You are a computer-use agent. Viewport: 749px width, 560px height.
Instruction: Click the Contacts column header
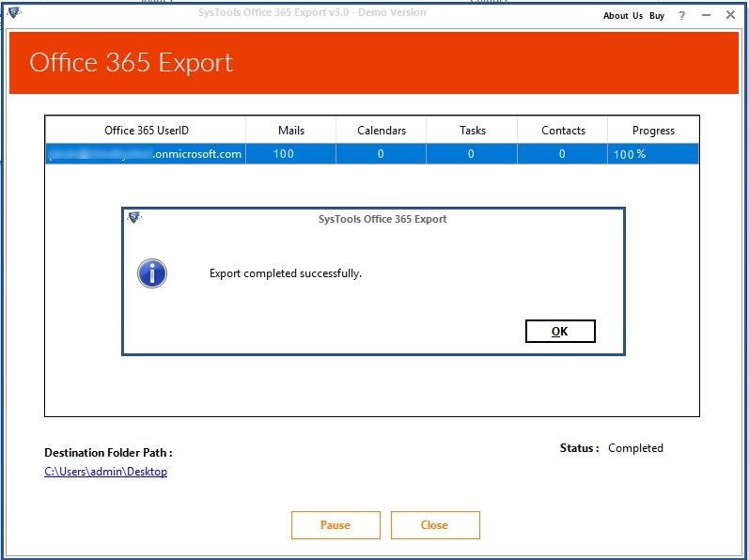(x=563, y=131)
